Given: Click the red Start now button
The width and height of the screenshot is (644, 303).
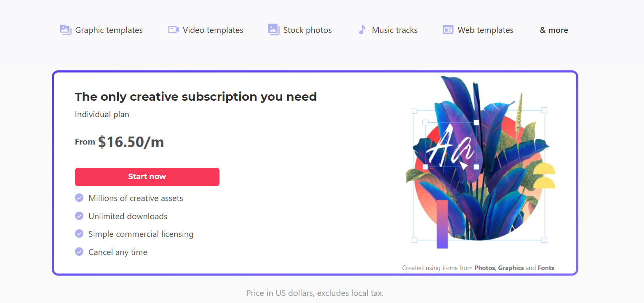Looking at the screenshot, I should pos(147,177).
